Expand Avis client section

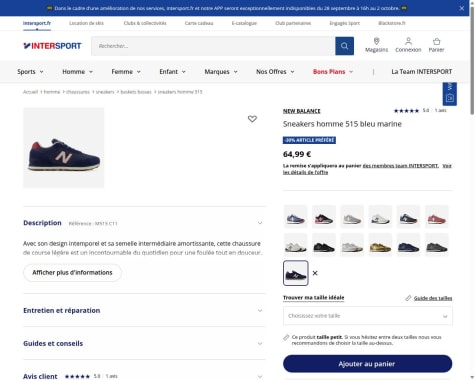144,376
